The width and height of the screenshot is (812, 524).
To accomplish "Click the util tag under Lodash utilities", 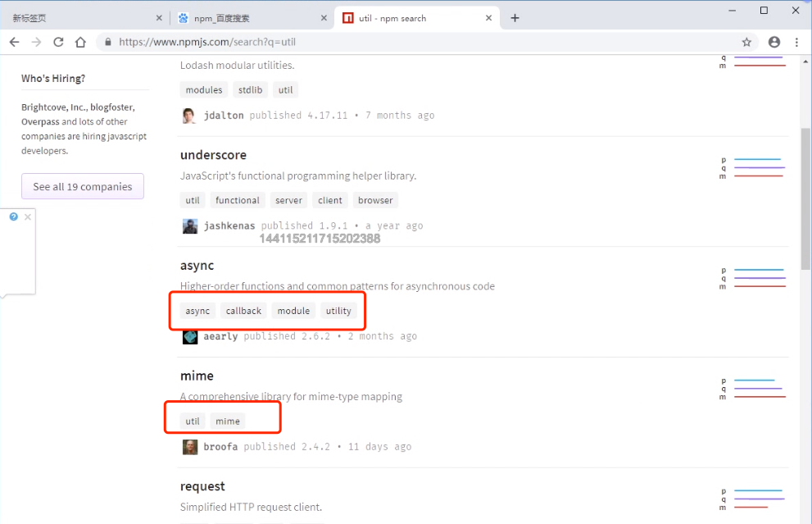I will pos(285,89).
